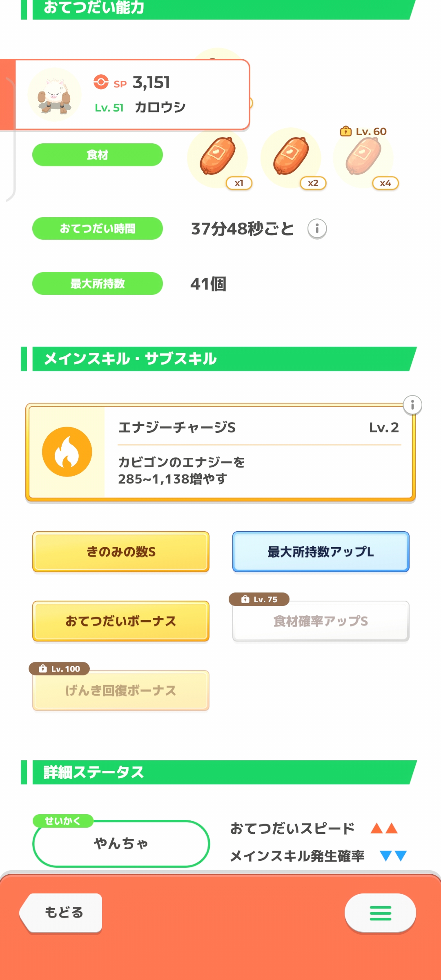Image resolution: width=441 pixels, height=980 pixels.
Task: Tap the エナジーチャージS main skill card
Action: tap(258, 452)
